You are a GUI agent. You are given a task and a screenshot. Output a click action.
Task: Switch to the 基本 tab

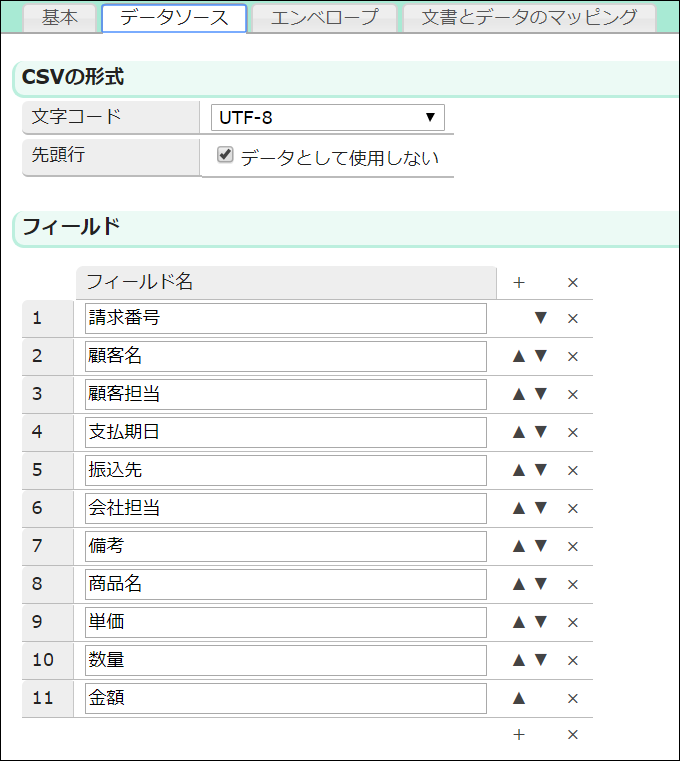click(60, 17)
